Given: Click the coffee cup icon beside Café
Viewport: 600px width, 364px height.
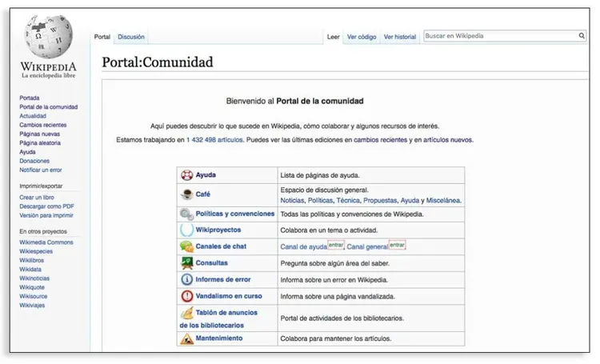Looking at the screenshot, I should (x=186, y=194).
